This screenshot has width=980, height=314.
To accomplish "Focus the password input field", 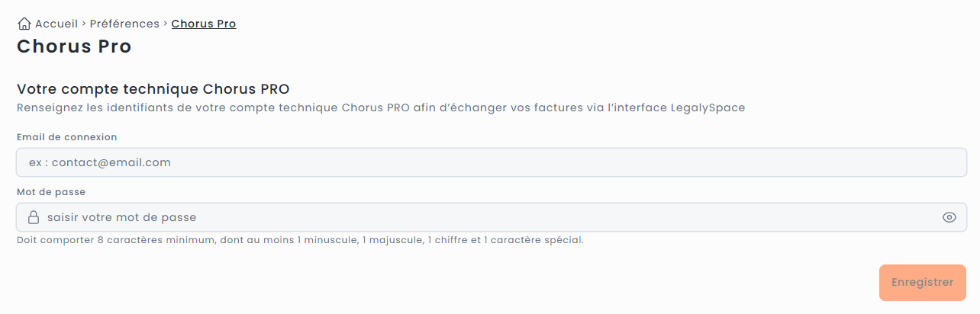I will coord(488,217).
